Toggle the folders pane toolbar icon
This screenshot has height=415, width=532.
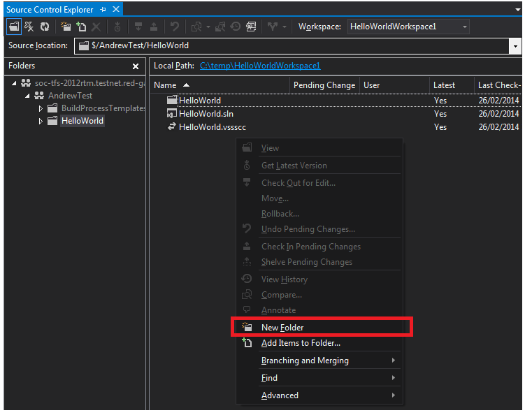(x=14, y=27)
